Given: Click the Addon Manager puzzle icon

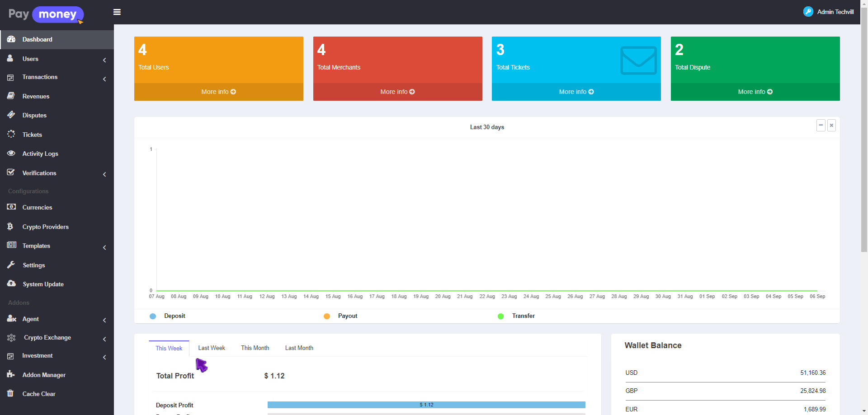Looking at the screenshot, I should (11, 374).
